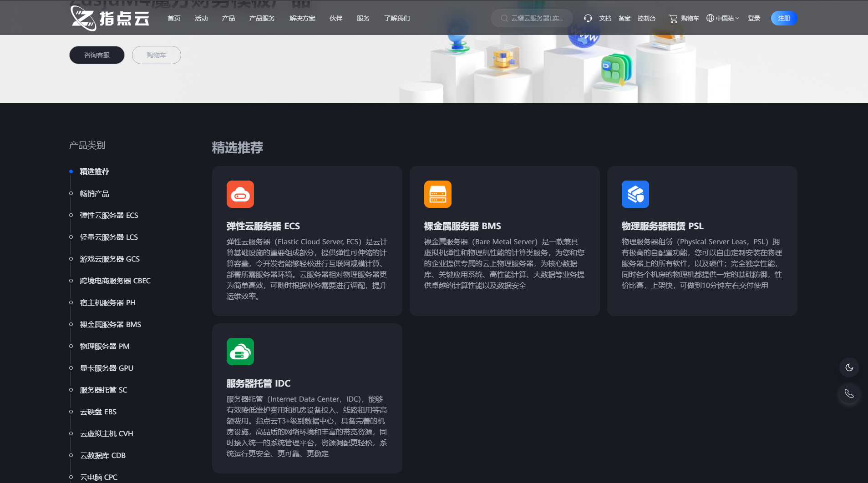868x483 pixels.
Task: Click the 登录 link
Action: tap(754, 18)
